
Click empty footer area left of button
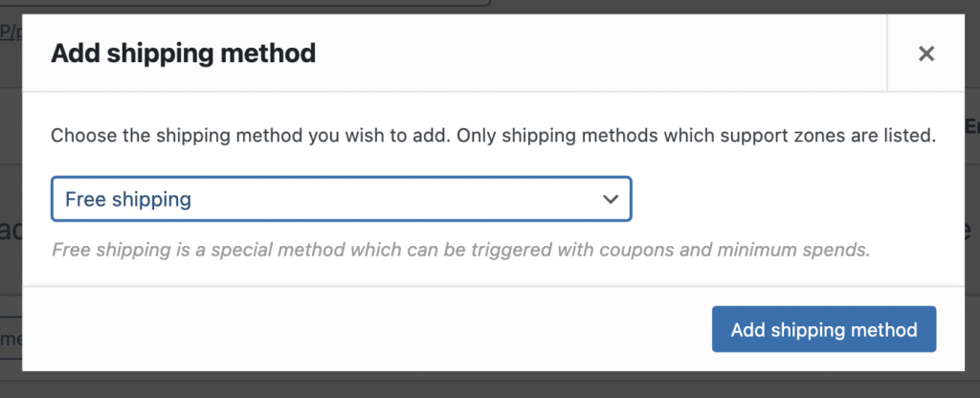click(364, 329)
